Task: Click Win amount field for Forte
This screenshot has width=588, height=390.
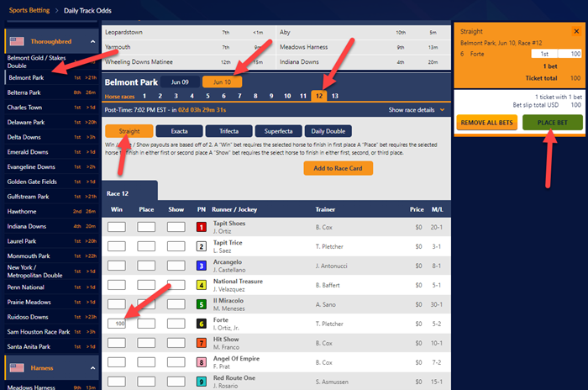Action: pos(117,324)
